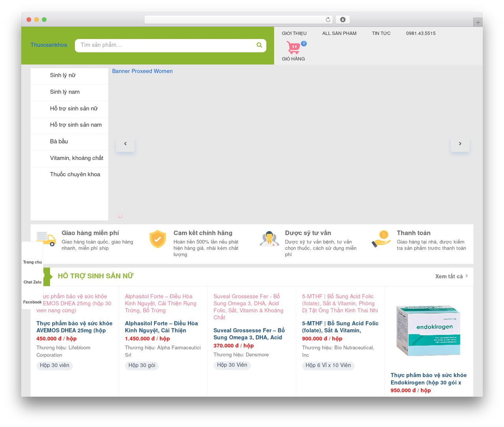Image resolution: width=504 pixels, height=427 pixels.
Task: Go to previous banner slide
Action: (125, 144)
